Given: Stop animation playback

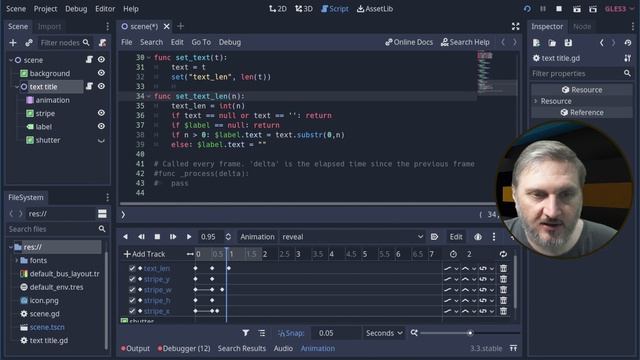Looking at the screenshot, I should pyautogui.click(x=157, y=237).
